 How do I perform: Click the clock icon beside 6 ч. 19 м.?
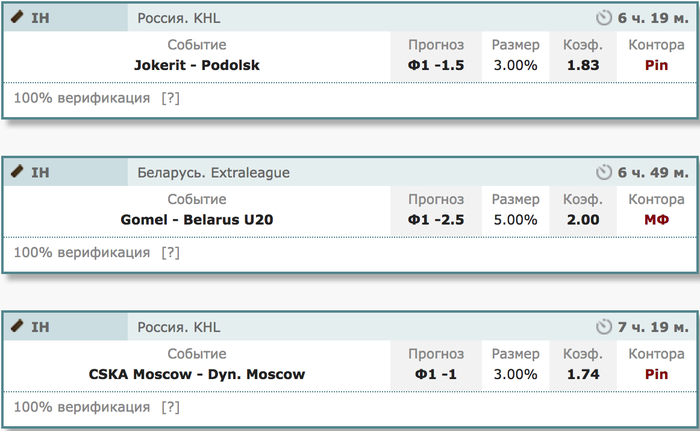(604, 18)
